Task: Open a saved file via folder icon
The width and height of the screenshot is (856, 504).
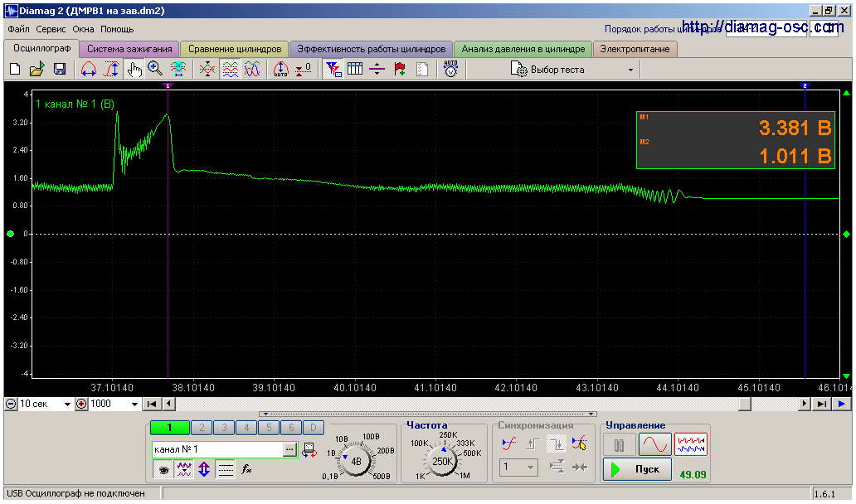Action: tap(36, 70)
